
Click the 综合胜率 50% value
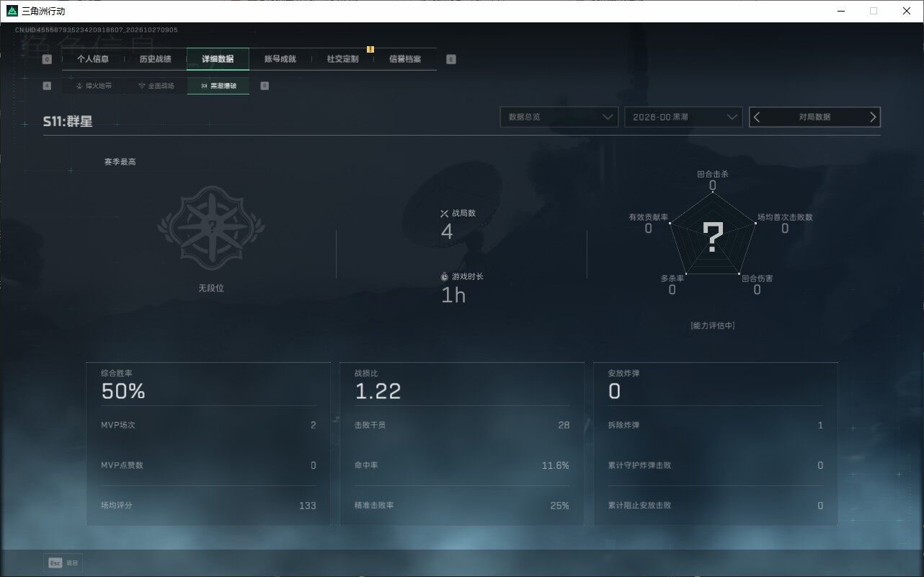(x=123, y=391)
